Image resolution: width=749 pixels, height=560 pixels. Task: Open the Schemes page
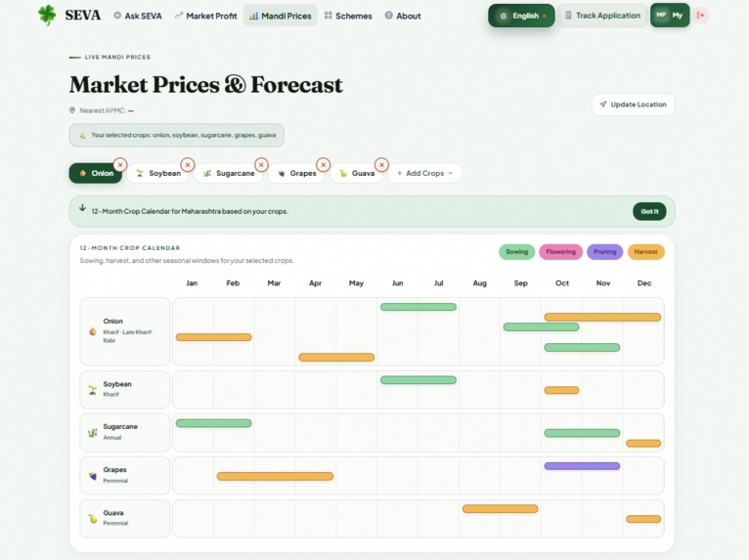click(348, 16)
